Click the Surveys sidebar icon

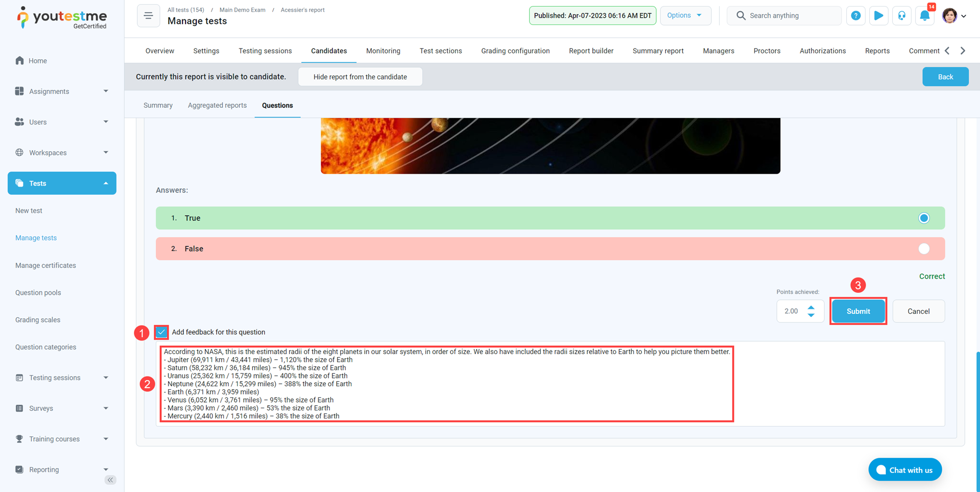19,408
